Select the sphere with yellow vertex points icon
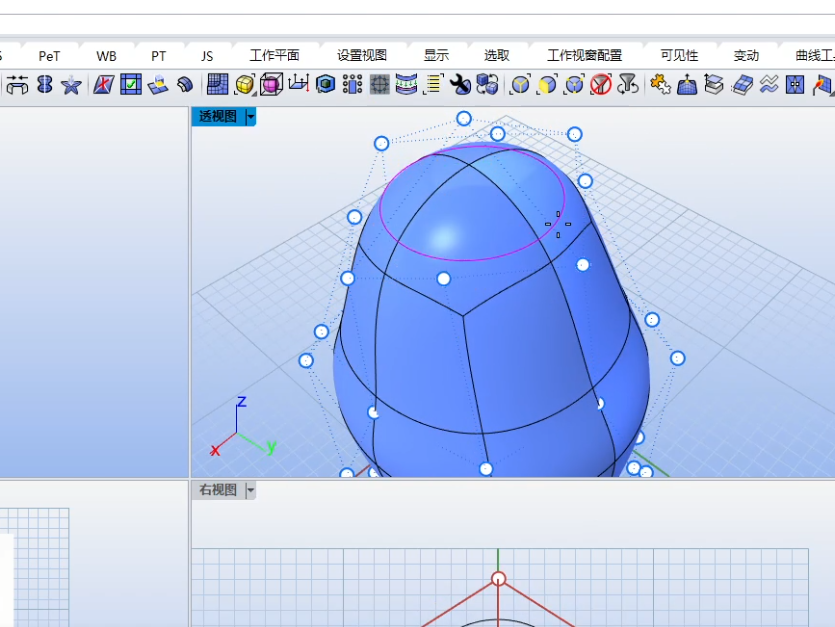 [x=574, y=85]
